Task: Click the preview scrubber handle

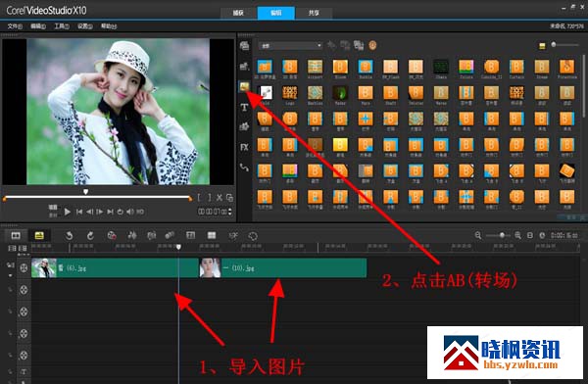Action: 86,192
